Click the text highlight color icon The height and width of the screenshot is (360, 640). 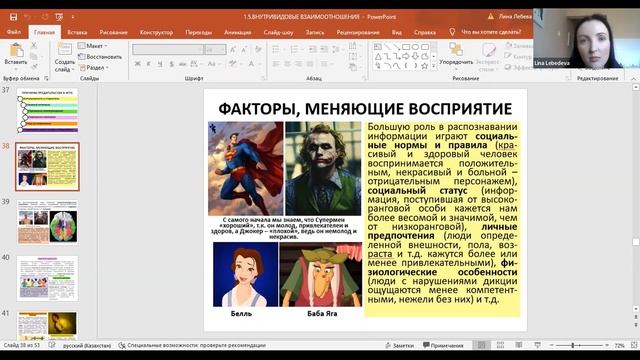pyautogui.click(x=233, y=64)
